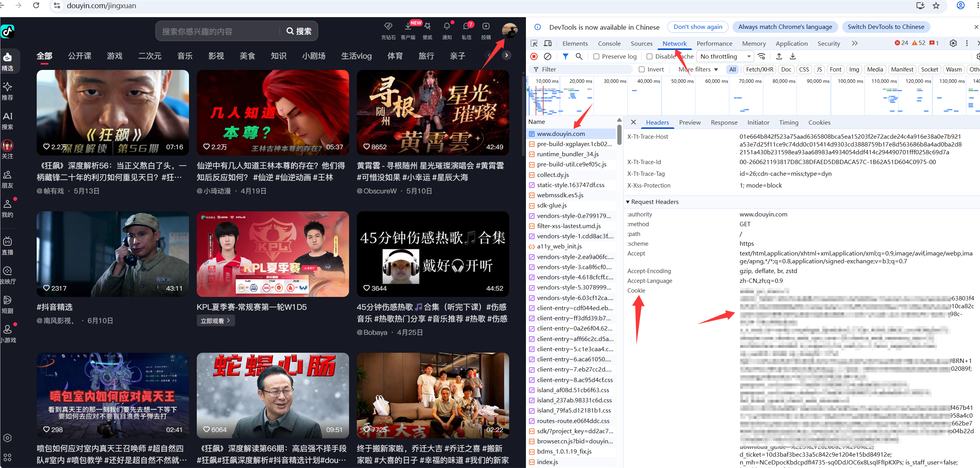Open 通知 bell icon

447,26
